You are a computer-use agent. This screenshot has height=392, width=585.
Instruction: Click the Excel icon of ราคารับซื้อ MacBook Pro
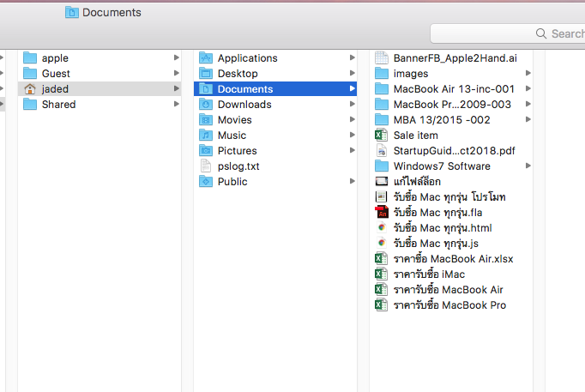[x=382, y=305]
